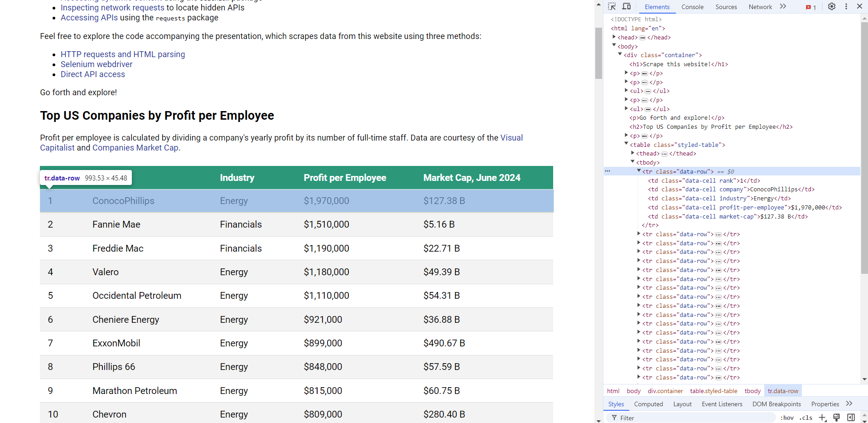Expand the head element node
This screenshot has width=868, height=423.
coord(614,37)
